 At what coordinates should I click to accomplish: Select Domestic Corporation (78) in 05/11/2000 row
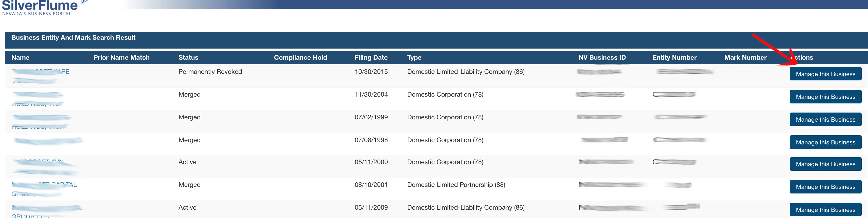click(x=445, y=162)
